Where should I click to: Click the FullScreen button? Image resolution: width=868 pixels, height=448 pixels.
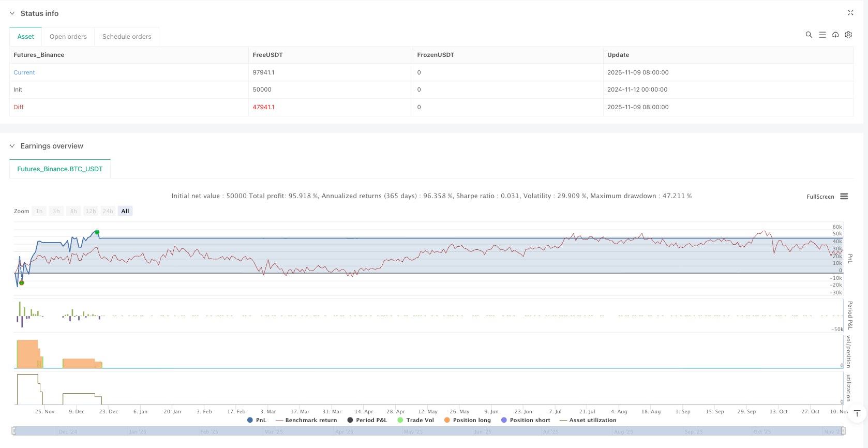pyautogui.click(x=820, y=197)
